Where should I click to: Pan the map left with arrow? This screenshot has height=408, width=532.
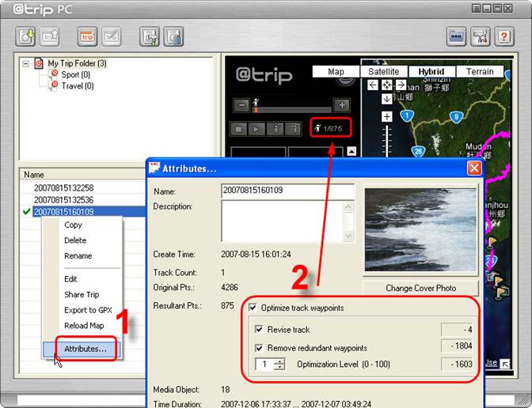click(373, 85)
